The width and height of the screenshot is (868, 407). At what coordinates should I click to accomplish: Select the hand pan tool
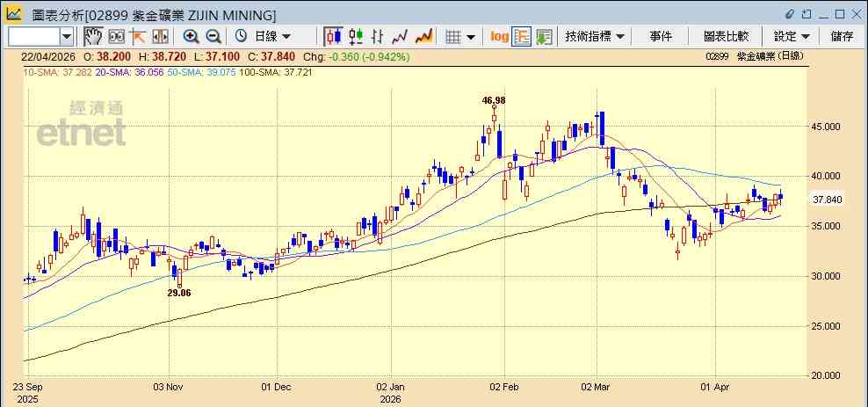coord(93,37)
